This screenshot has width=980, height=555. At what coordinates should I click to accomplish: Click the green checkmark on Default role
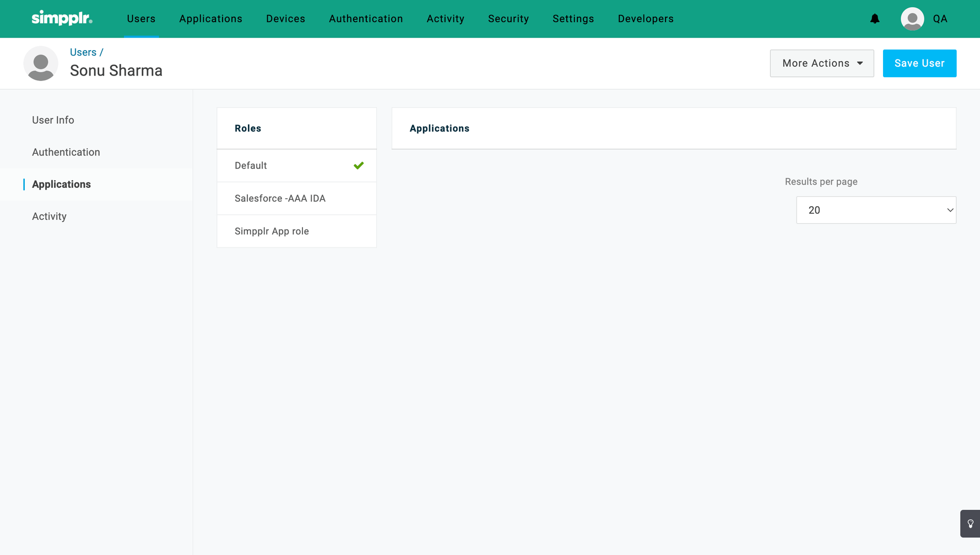coord(359,165)
